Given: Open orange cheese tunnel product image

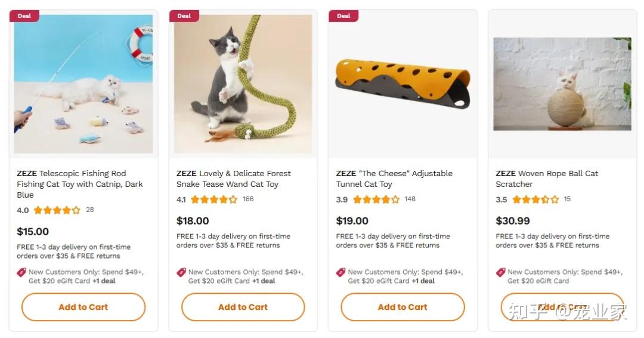Looking at the screenshot, I should click(402, 84).
